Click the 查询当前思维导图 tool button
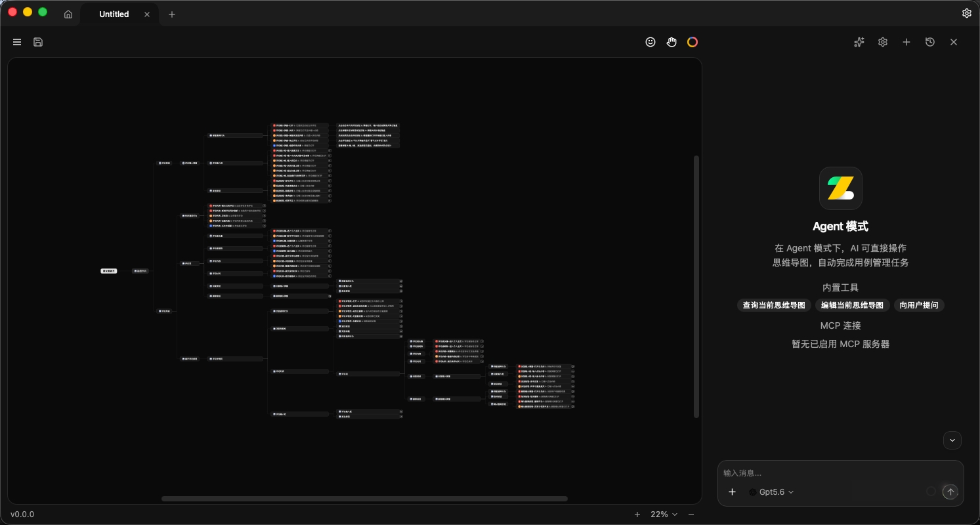Screen dimensions: 980x525 point(774,305)
